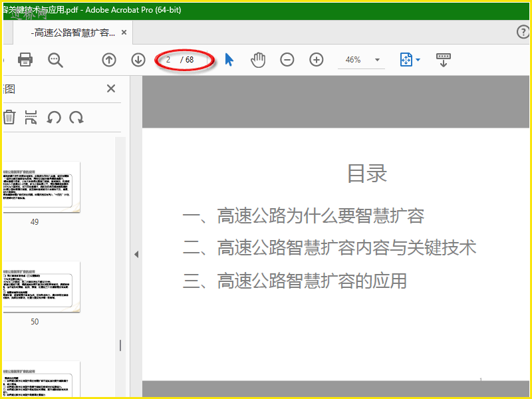Zoom out with the minus button
The height and width of the screenshot is (399, 532).
pos(287,60)
